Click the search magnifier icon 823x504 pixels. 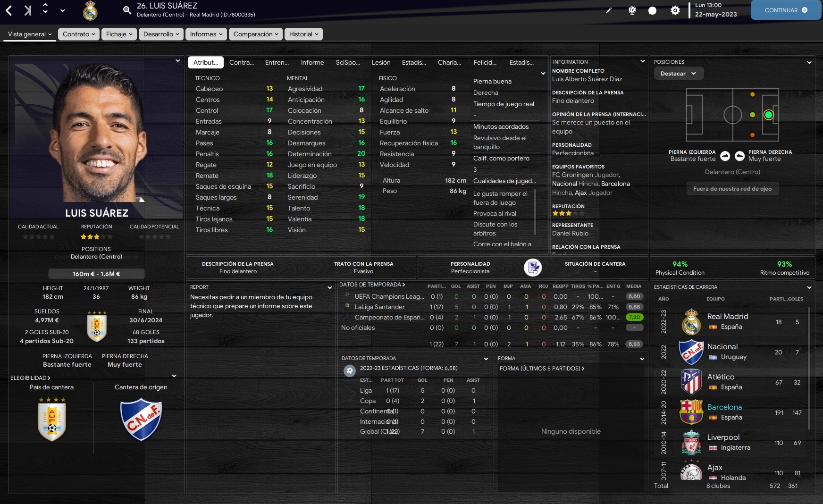click(x=127, y=10)
